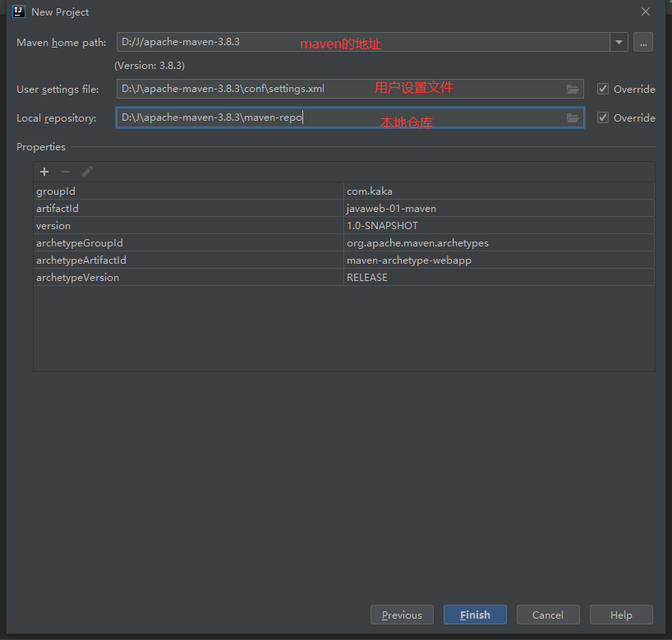Screen dimensions: 672x640
Task: Select the artifactId property row
Action: pyautogui.click(x=343, y=209)
